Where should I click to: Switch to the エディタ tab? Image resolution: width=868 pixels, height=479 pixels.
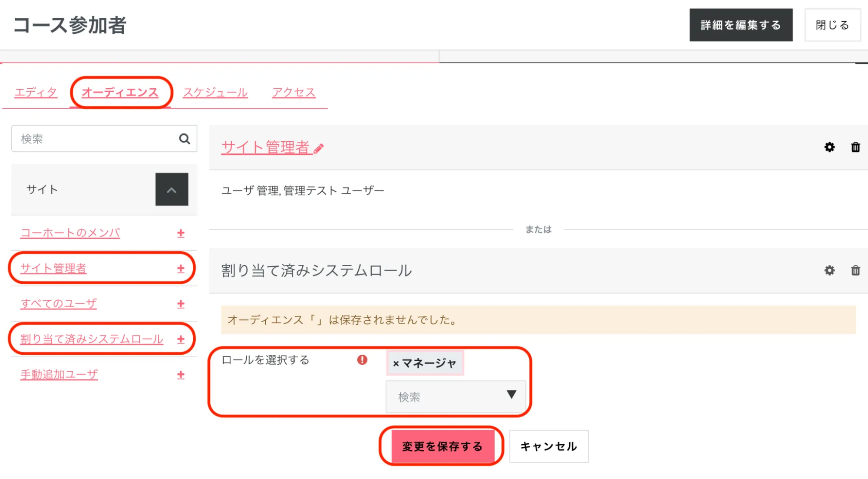[36, 92]
